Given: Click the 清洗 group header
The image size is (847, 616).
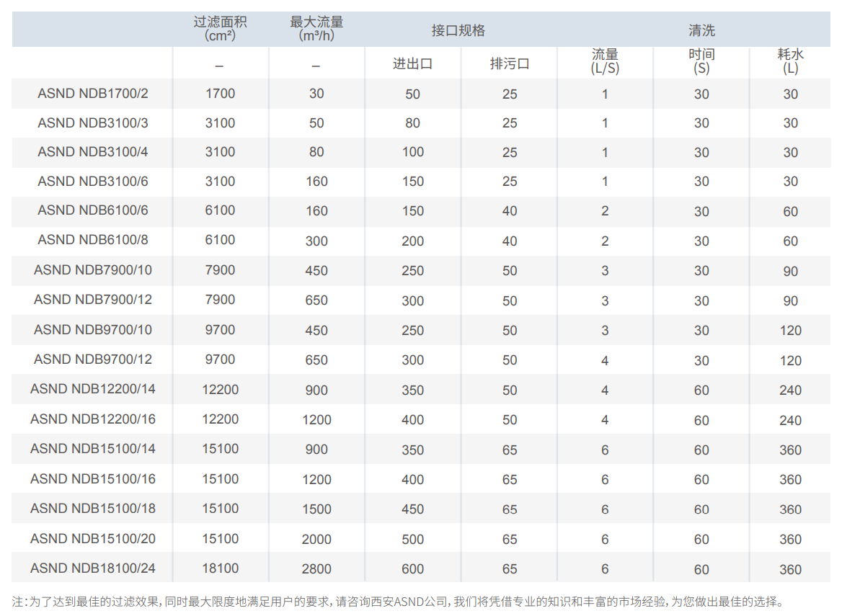Looking at the screenshot, I should [701, 31].
